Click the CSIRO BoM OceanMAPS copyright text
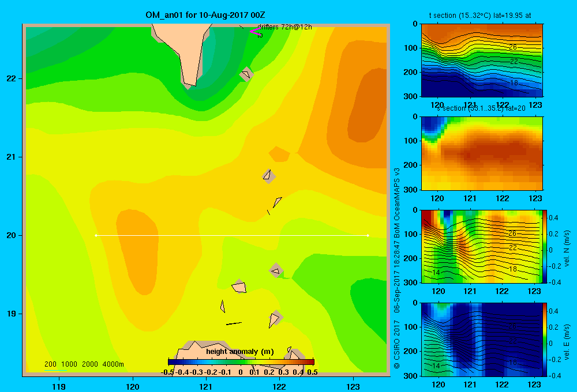Image resolution: width=577 pixels, height=392 pixels. (x=397, y=268)
